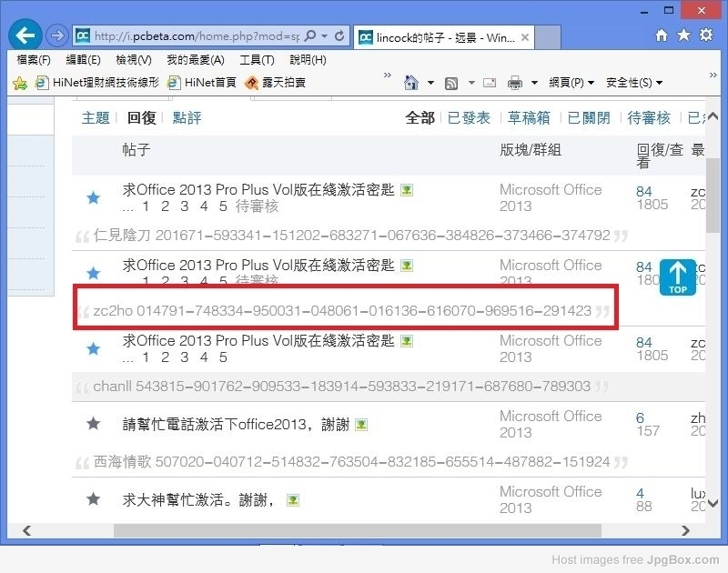
Task: Open the 工具(T) menu
Action: (x=257, y=60)
